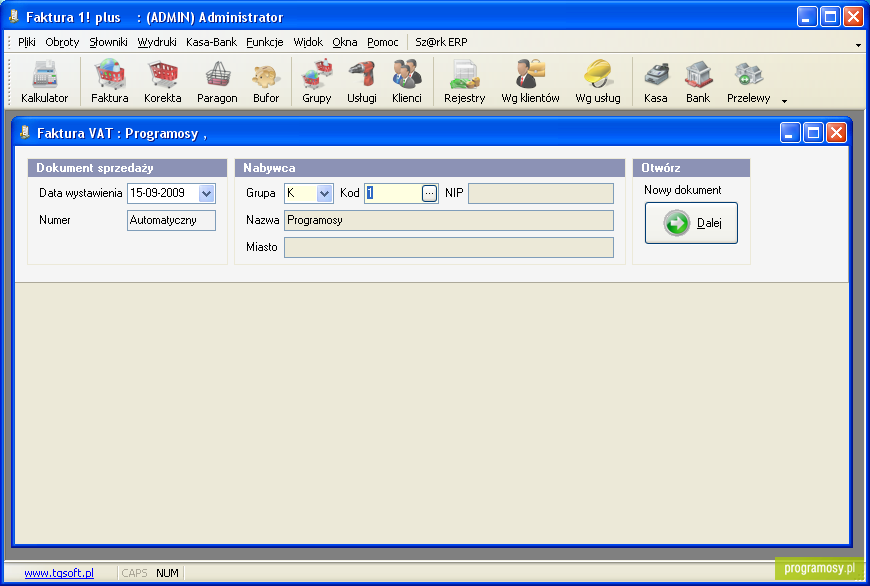The image size is (870, 586).
Task: Click the date value 15-09-2009
Action: [x=158, y=193]
